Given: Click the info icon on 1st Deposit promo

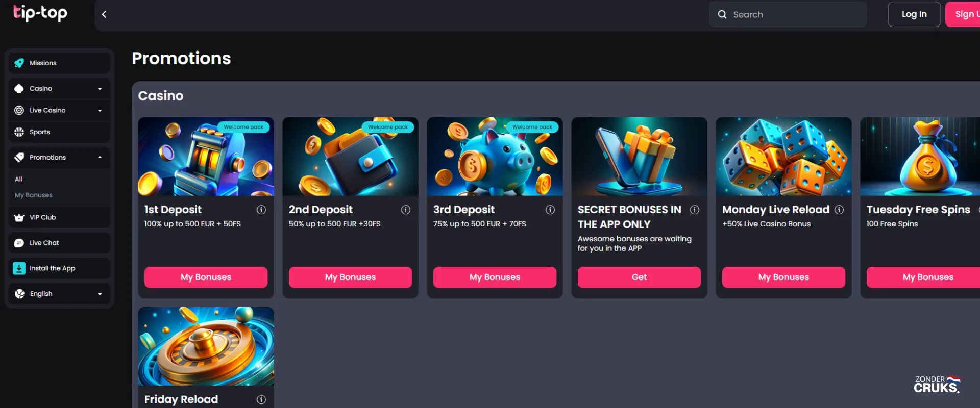Looking at the screenshot, I should [x=261, y=210].
